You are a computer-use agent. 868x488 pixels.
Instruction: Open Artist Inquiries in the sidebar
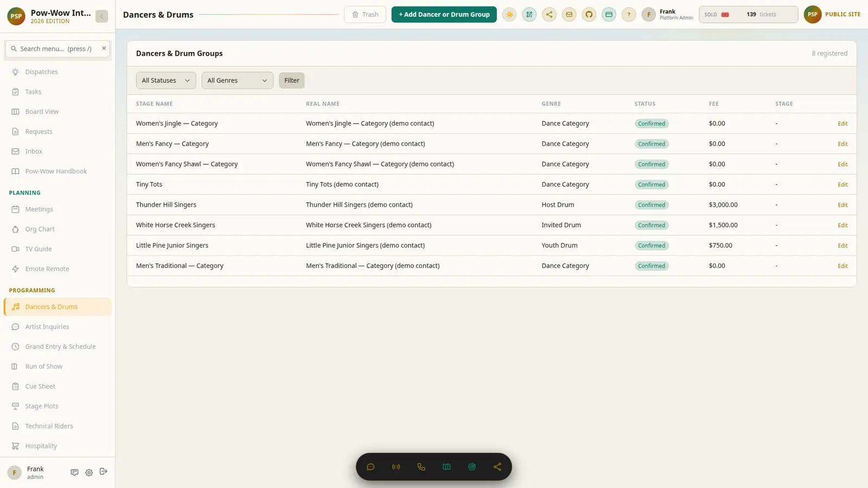58,326
